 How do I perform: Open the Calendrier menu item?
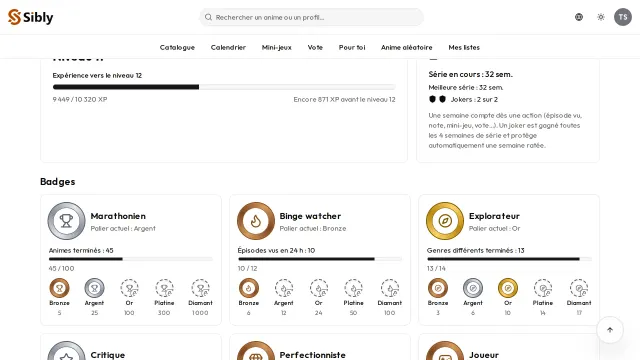click(x=228, y=47)
